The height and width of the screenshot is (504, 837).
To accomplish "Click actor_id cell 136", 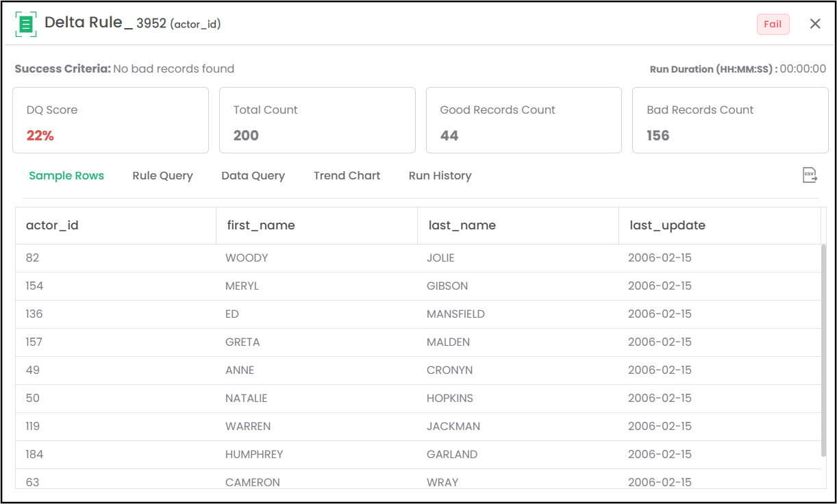I will 116,314.
